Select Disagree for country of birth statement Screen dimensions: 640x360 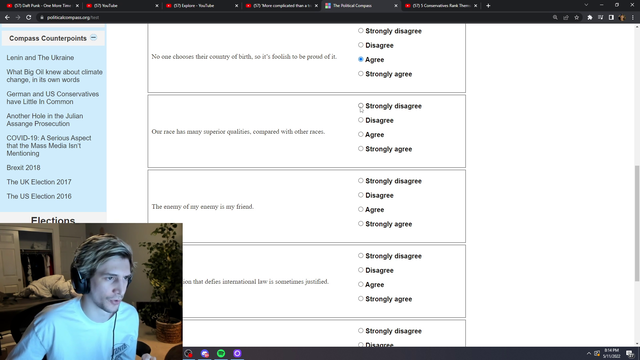pos(360,45)
